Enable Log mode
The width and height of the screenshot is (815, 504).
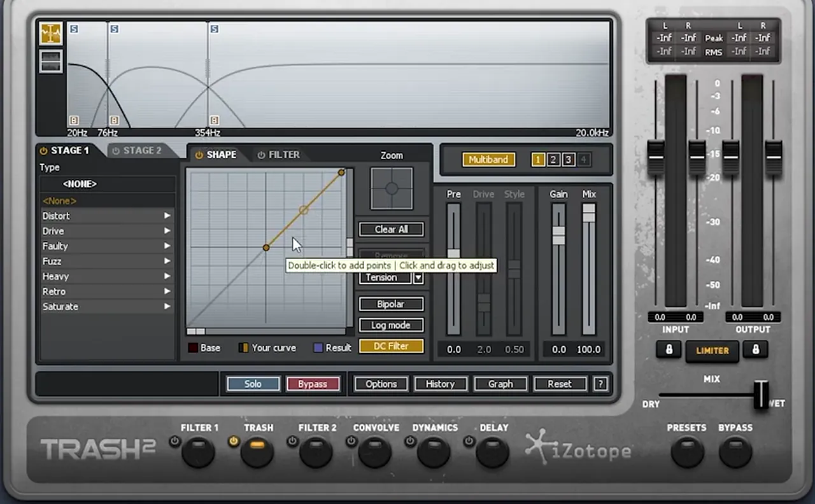pyautogui.click(x=391, y=325)
